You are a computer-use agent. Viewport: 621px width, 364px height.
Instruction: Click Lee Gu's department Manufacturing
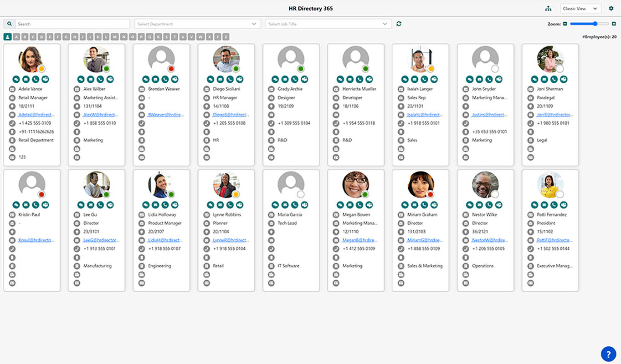(97, 266)
